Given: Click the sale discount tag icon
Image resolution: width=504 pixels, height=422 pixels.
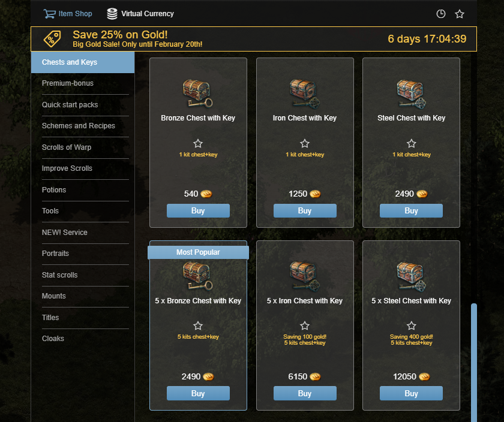Looking at the screenshot, I should tap(52, 39).
